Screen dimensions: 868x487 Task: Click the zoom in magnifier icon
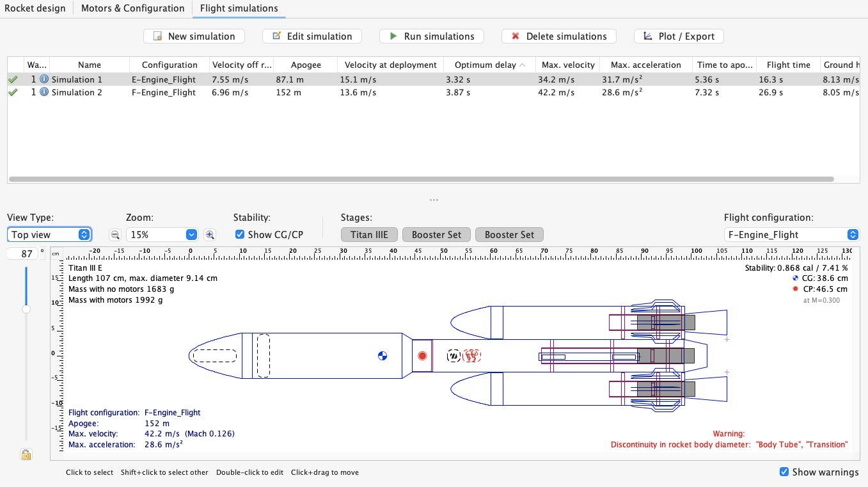click(x=210, y=235)
